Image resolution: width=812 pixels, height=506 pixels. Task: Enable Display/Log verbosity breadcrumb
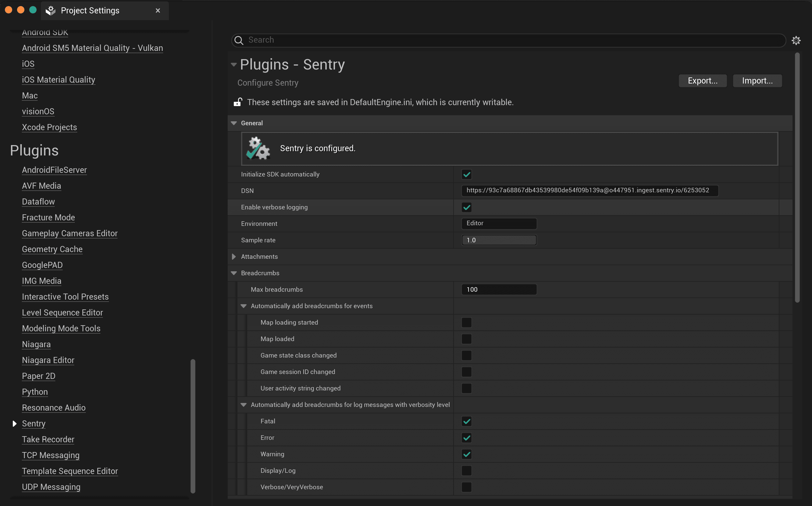(x=466, y=471)
